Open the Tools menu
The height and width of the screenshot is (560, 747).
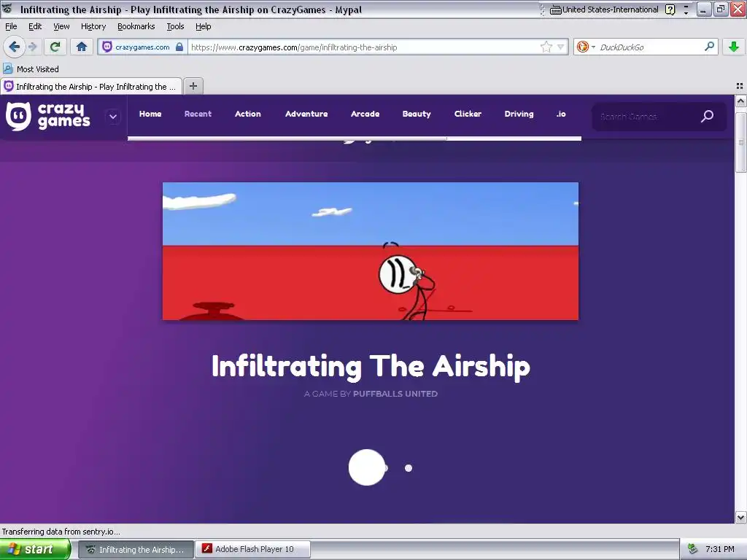tap(175, 26)
